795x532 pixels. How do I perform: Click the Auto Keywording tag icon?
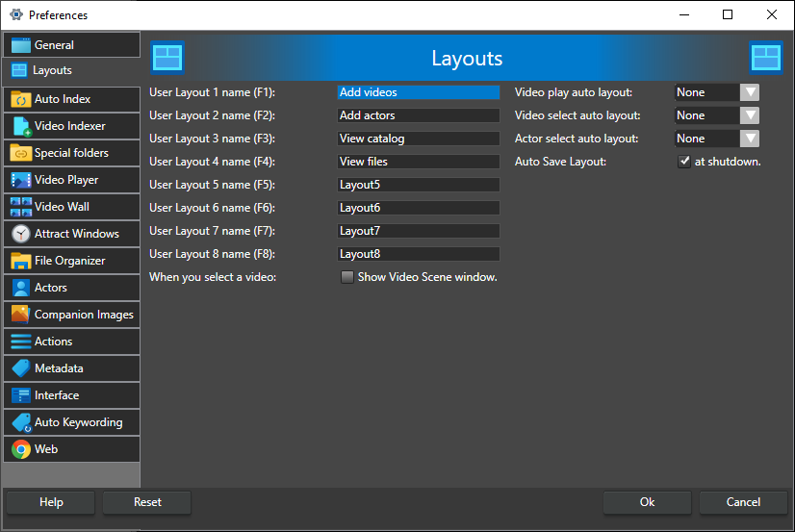pos(20,422)
